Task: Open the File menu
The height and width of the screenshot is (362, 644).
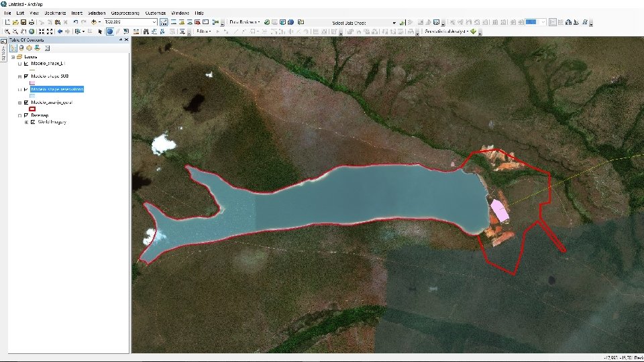Action: (7, 13)
